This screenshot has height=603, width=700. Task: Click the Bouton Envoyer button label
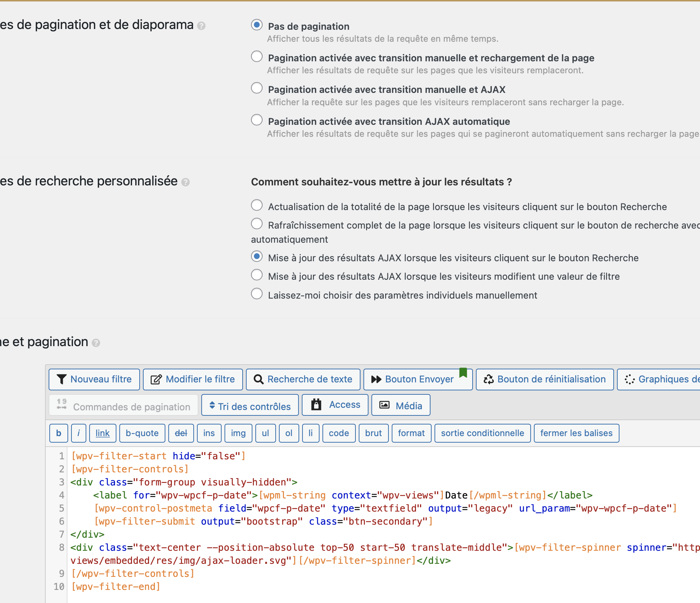pyautogui.click(x=419, y=380)
